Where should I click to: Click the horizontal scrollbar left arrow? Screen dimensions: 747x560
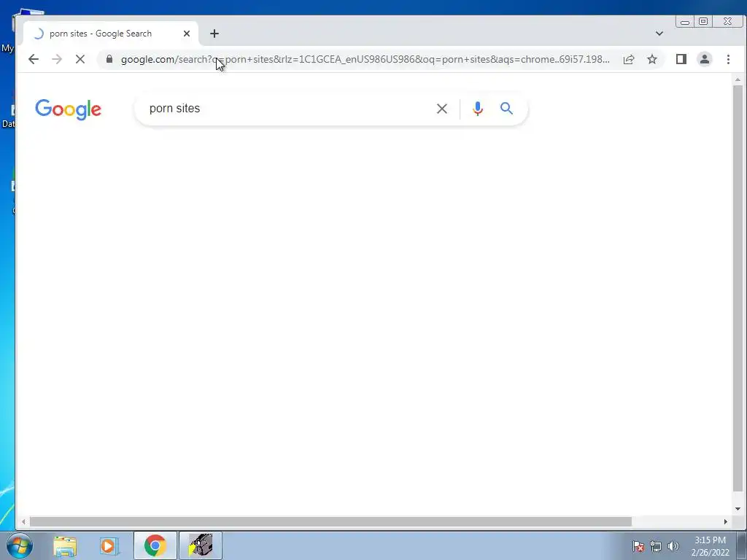(x=23, y=522)
